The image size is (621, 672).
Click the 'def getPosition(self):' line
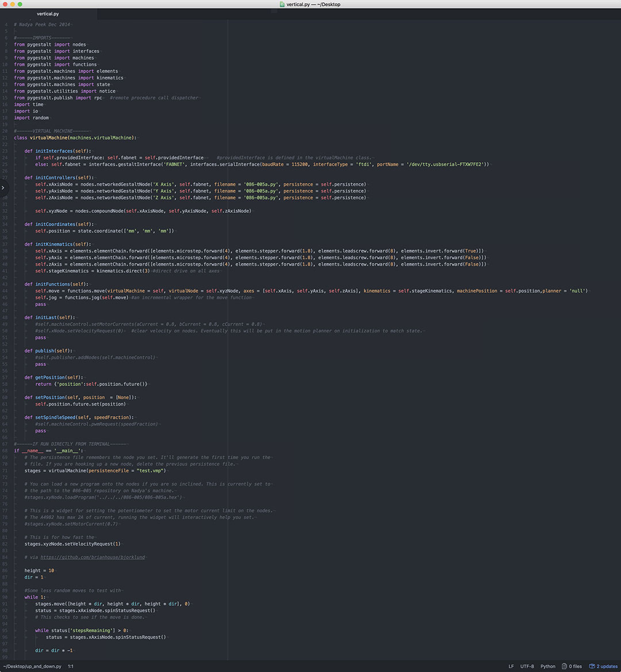click(54, 377)
